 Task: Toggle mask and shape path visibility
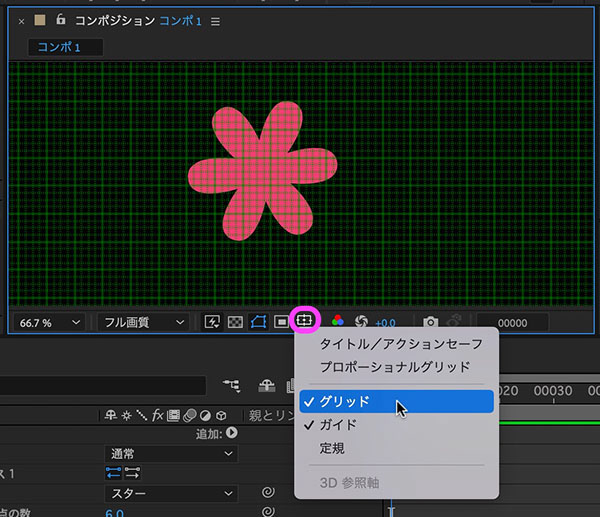point(258,322)
